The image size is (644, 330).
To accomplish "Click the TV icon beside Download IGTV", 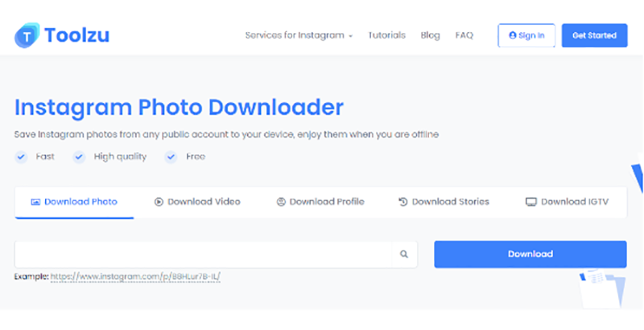I will (530, 202).
